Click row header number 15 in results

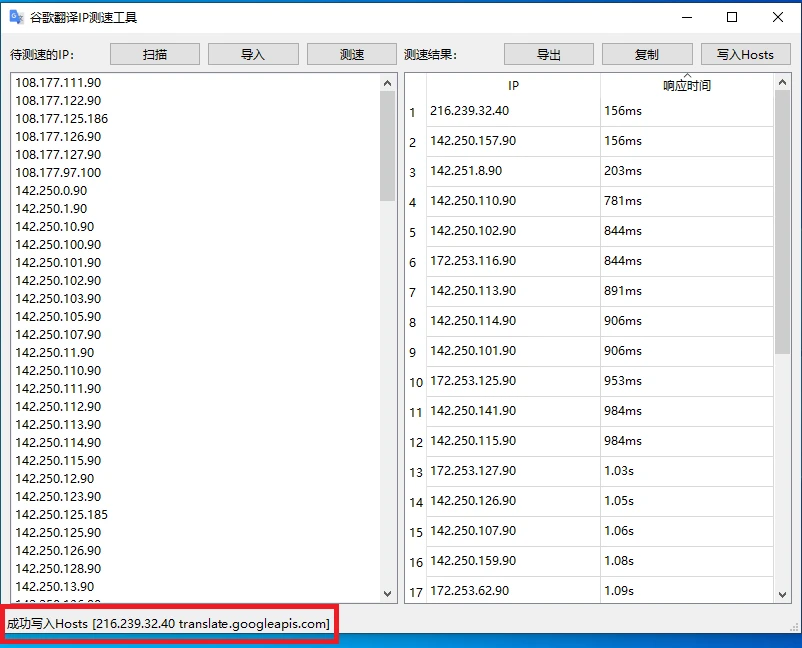(x=416, y=532)
